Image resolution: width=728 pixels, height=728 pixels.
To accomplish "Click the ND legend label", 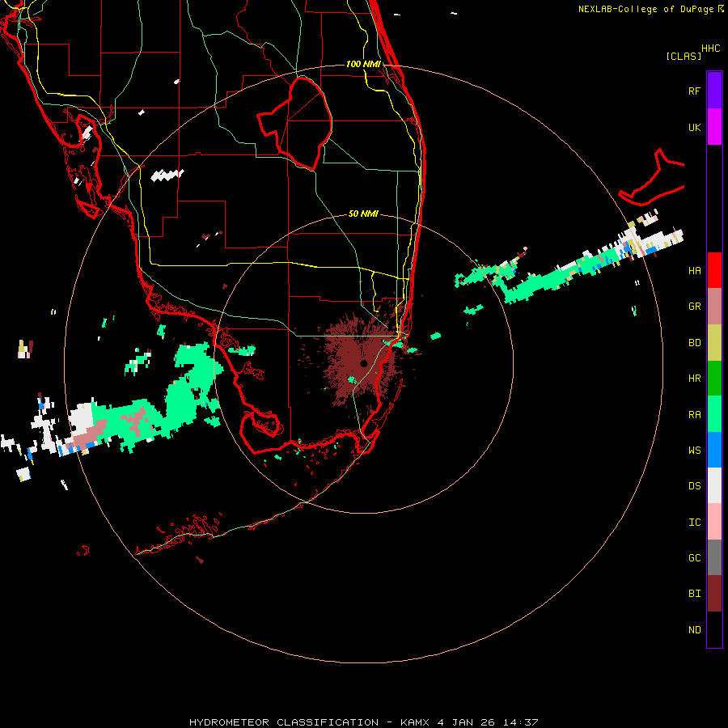I will coord(694,630).
